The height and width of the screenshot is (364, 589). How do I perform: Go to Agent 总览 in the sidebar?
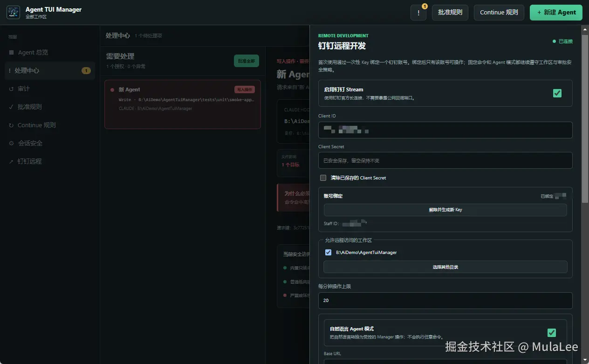(x=50, y=53)
